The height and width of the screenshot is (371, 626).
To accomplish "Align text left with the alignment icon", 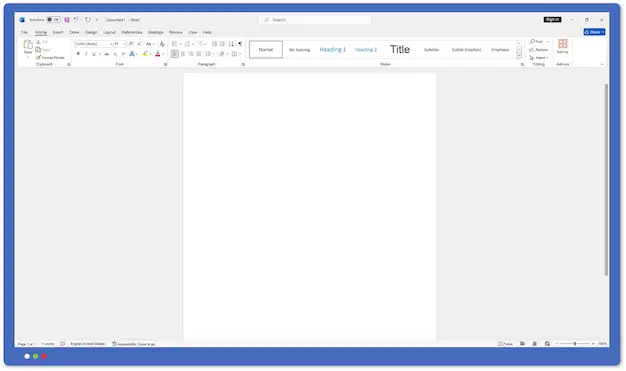I will point(174,54).
